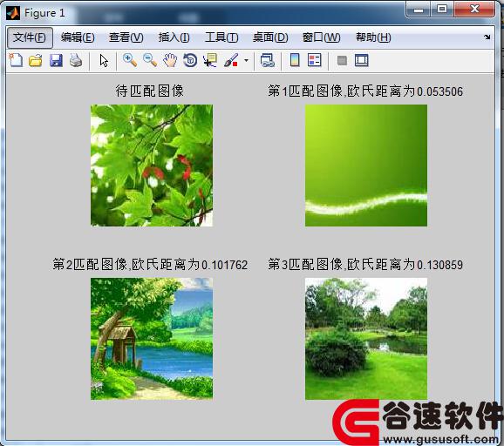Activate the Zoom Out magnifier tool
This screenshot has width=504, height=446.
click(150, 60)
